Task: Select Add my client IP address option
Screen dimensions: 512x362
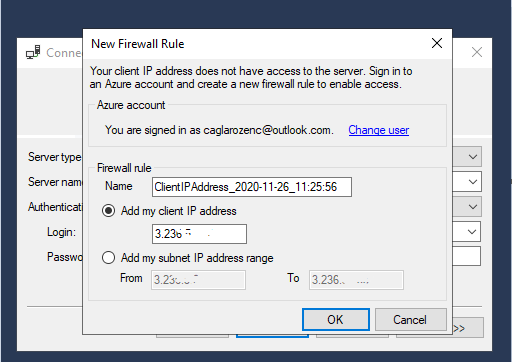Action: [x=108, y=211]
